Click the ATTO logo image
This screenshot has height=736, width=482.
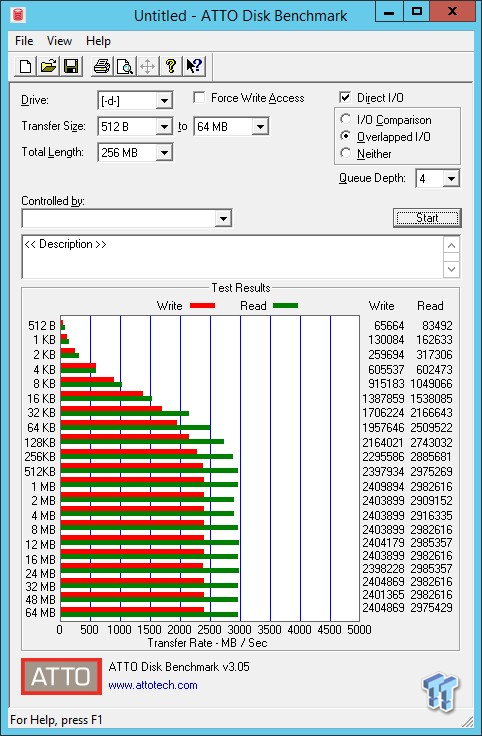pos(61,676)
